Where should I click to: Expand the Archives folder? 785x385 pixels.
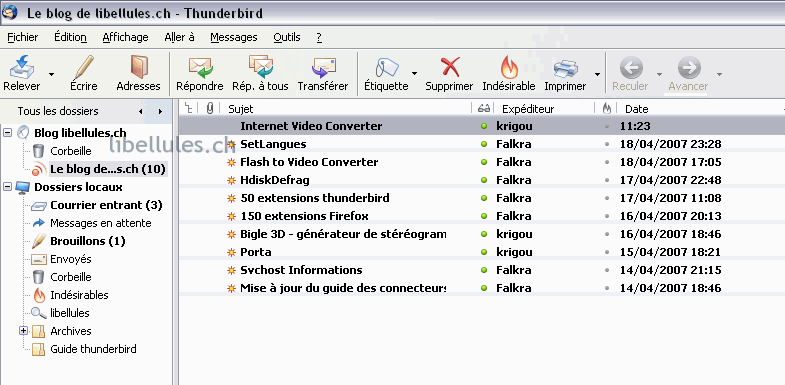coord(23,331)
